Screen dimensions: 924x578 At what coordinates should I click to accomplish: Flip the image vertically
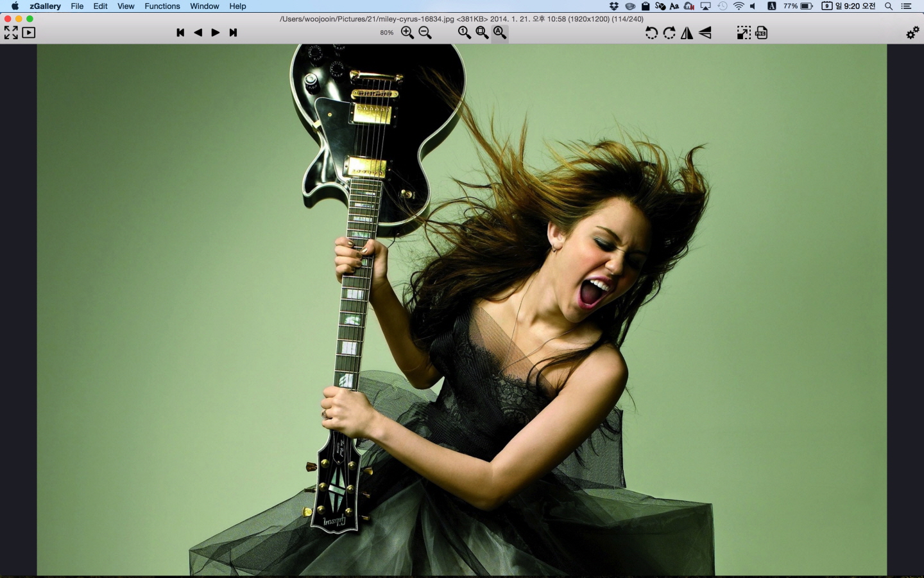tap(705, 33)
